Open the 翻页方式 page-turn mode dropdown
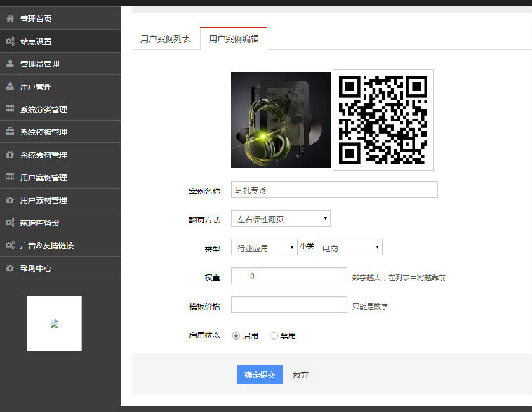This screenshot has width=532, height=412. point(280,219)
